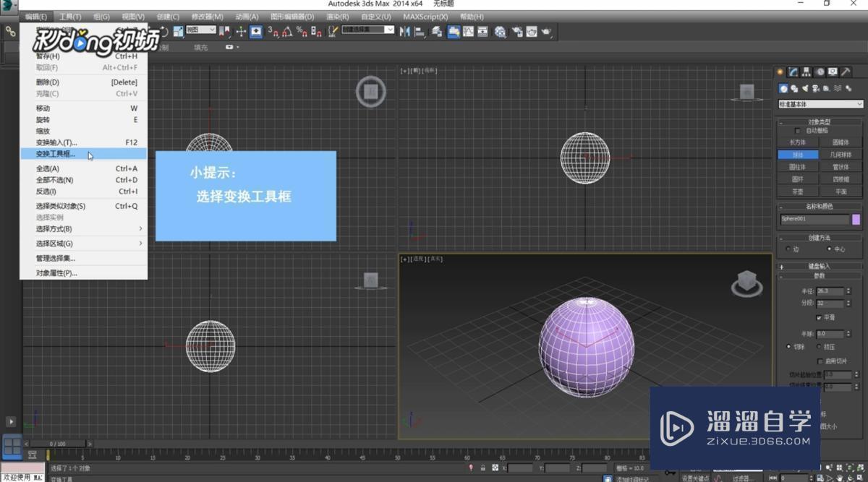Click the 几何球体 primitive button
This screenshot has width=868, height=482.
point(841,154)
